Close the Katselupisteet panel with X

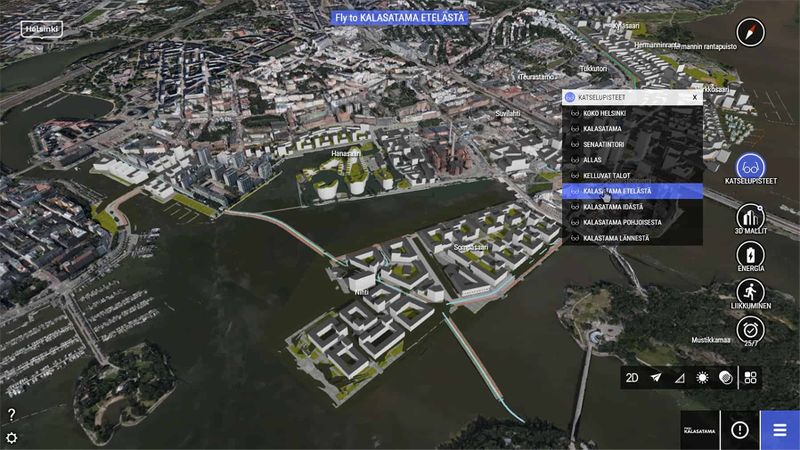[x=695, y=97]
